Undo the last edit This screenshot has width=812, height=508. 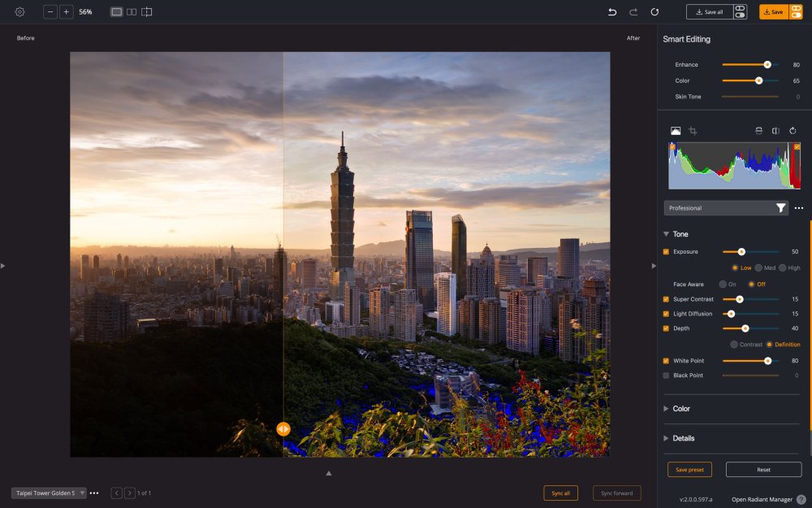point(612,12)
